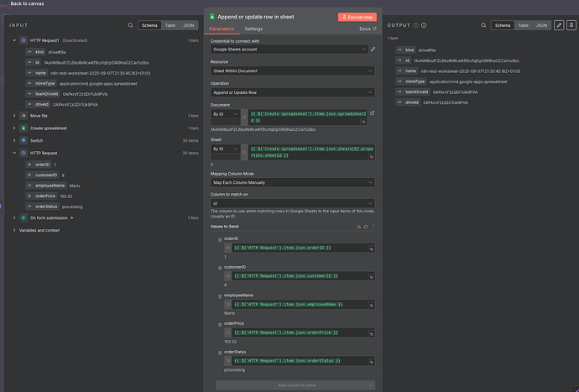Open the Mapping Column Mode dropdown
This screenshot has width=579, height=392.
click(x=292, y=181)
